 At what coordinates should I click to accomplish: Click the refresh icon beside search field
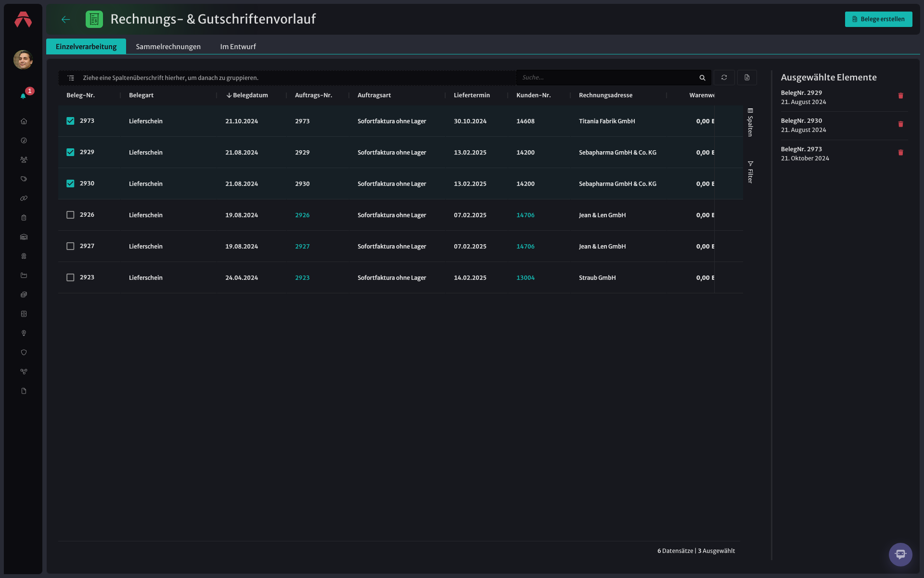click(724, 78)
